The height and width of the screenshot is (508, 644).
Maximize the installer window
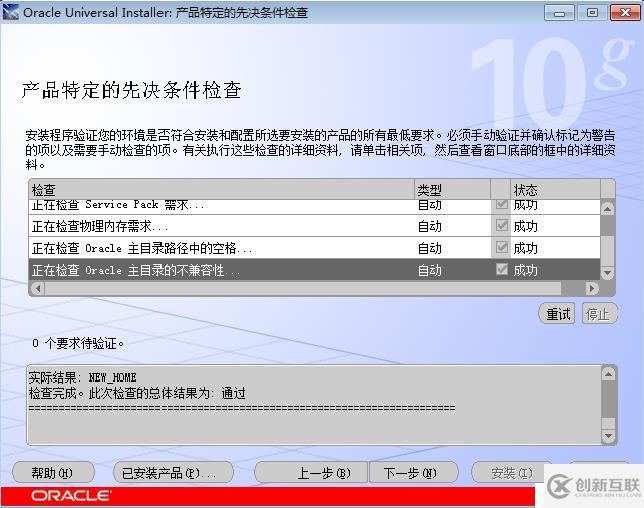(592, 13)
